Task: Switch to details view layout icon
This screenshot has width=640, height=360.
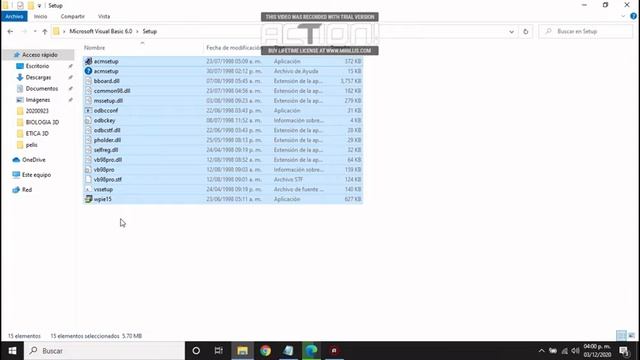Action: tap(621, 336)
